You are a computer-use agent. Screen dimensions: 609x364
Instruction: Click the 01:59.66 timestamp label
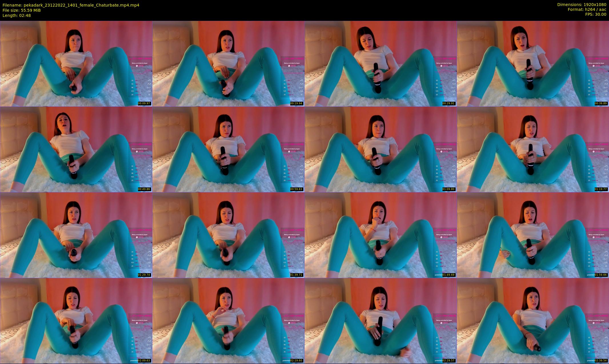click(601, 275)
